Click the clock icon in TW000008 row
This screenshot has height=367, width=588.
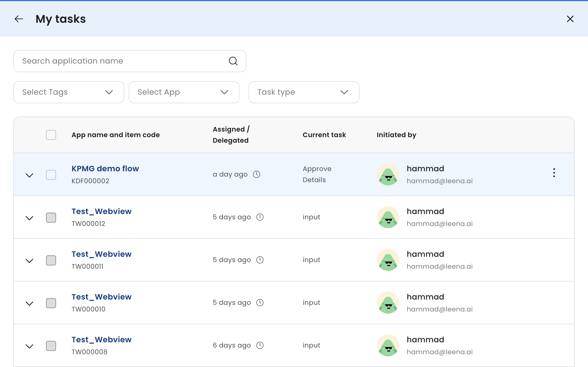[260, 345]
